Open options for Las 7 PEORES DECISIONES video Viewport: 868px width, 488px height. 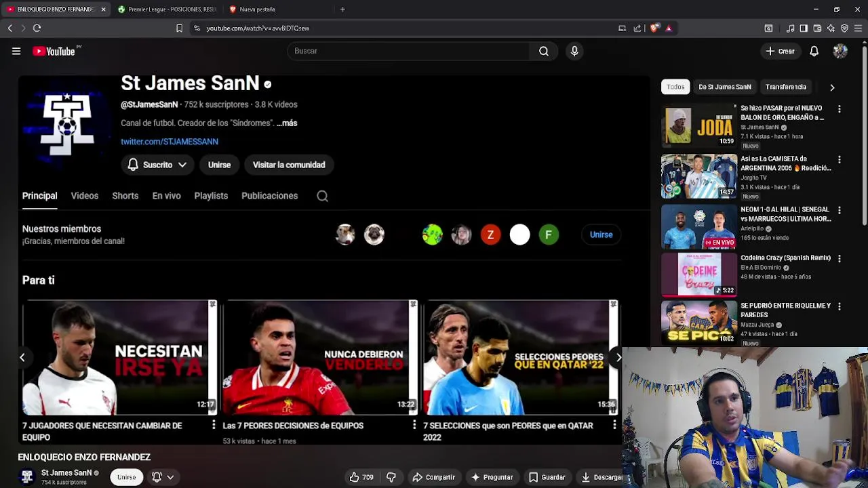414,425
